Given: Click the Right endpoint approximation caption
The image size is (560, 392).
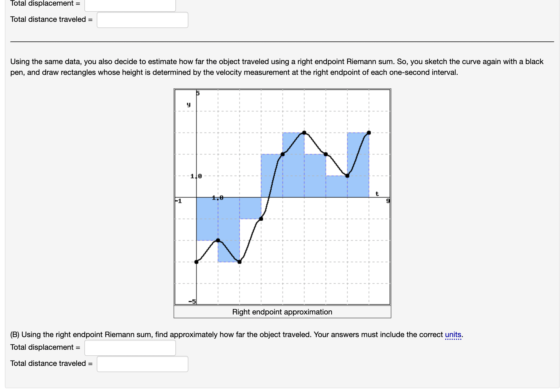Looking at the screenshot, I should click(x=282, y=312).
